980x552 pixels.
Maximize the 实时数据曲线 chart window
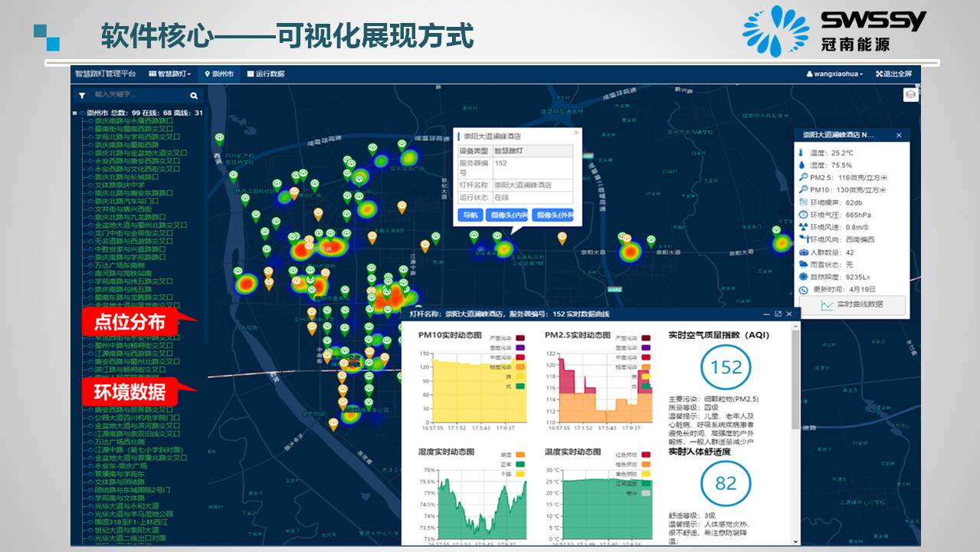[x=778, y=314]
